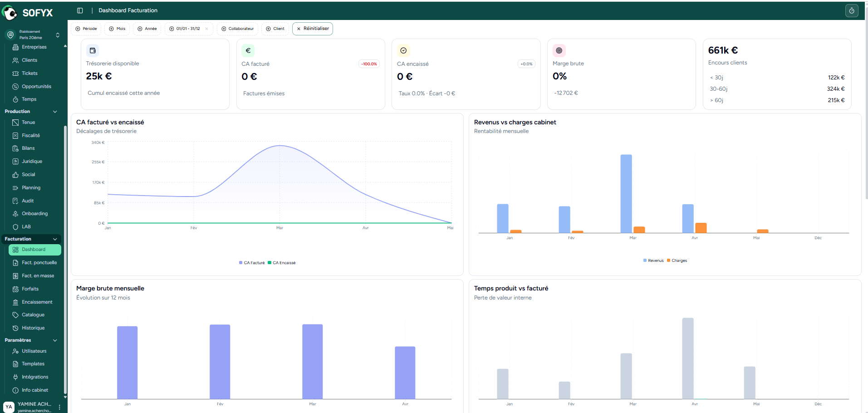The image size is (868, 413).
Task: Click the Catalogue tag icon
Action: click(15, 315)
